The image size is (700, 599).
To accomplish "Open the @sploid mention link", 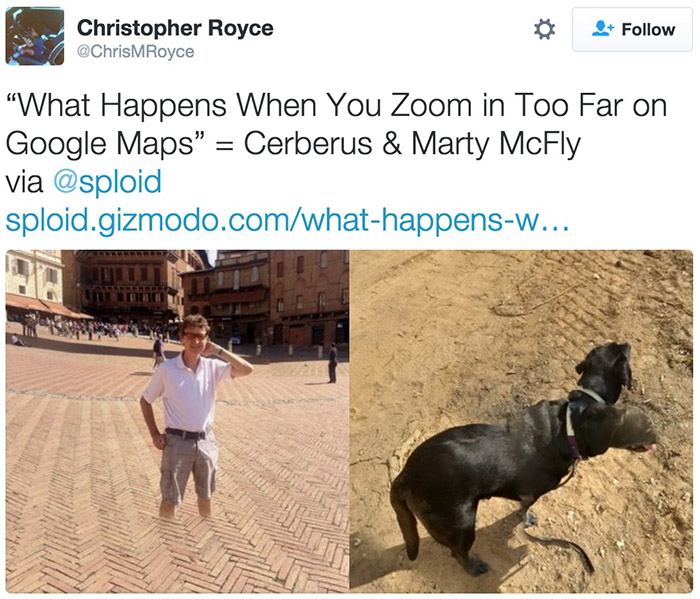I will coord(107,181).
